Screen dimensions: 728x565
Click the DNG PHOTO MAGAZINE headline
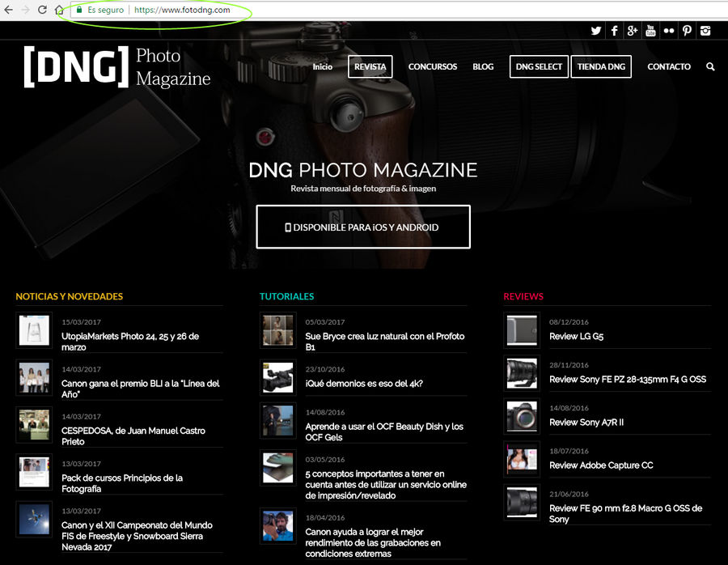[363, 170]
